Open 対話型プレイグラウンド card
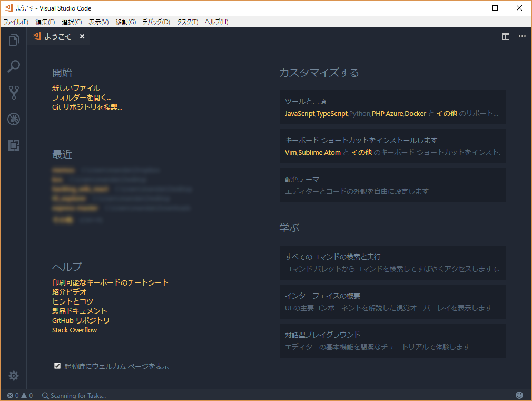Viewport: 532px width, 401px height. point(392,341)
